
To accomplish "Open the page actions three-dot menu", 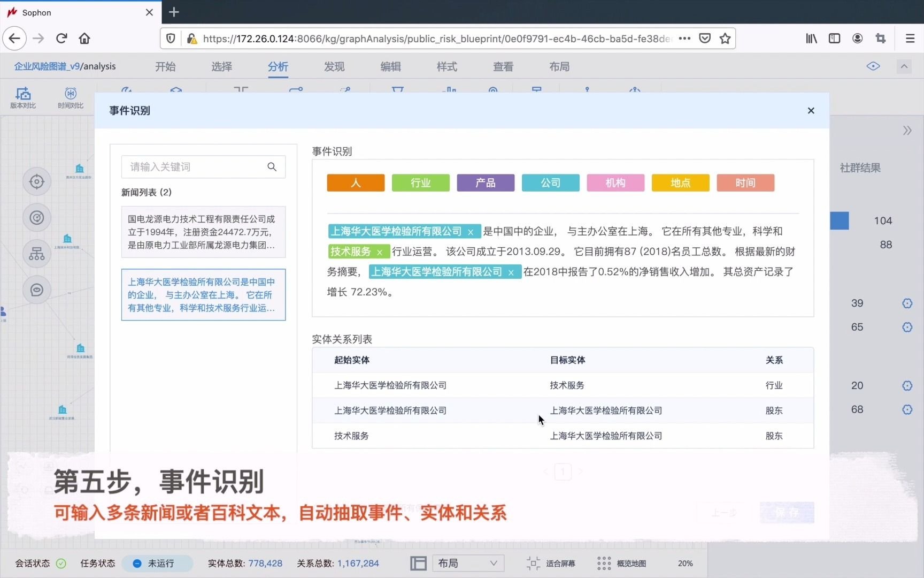I will tap(684, 39).
